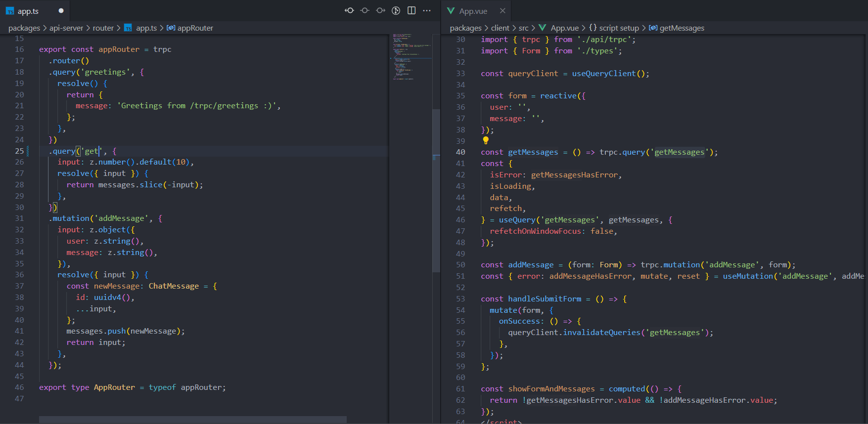Expand the getMessages breadcrumb in App.vue
Image resolution: width=868 pixels, height=424 pixels.
pos(682,28)
